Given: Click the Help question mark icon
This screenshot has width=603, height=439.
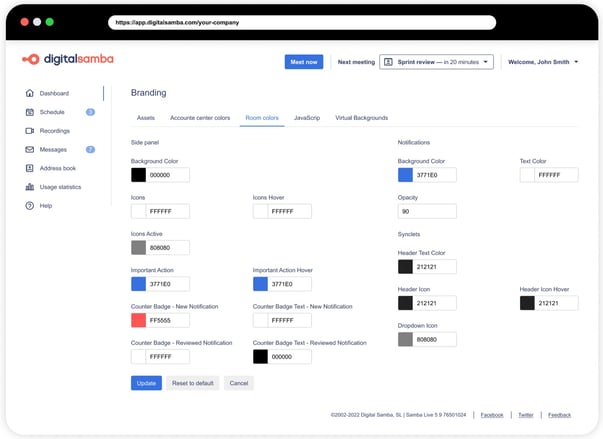Looking at the screenshot, I should coord(30,205).
